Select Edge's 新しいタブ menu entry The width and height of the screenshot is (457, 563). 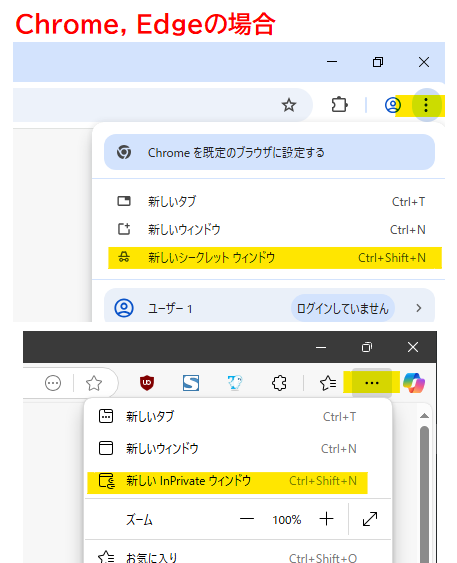tap(238, 417)
